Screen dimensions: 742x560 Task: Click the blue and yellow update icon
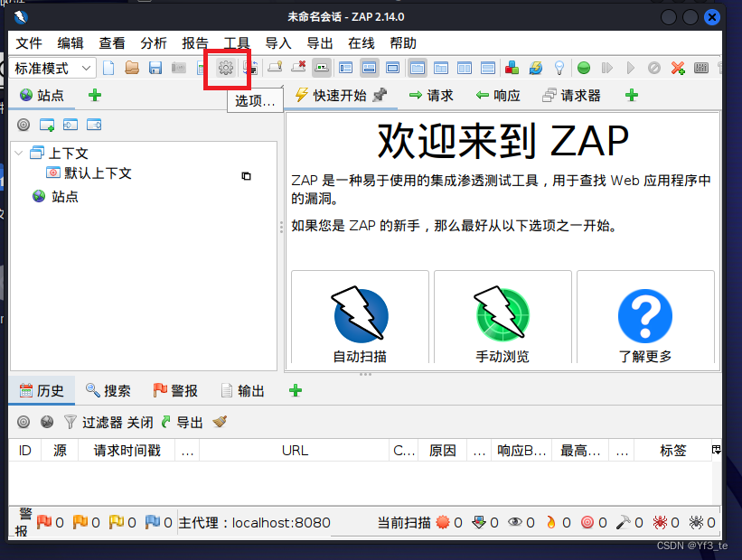click(x=536, y=68)
